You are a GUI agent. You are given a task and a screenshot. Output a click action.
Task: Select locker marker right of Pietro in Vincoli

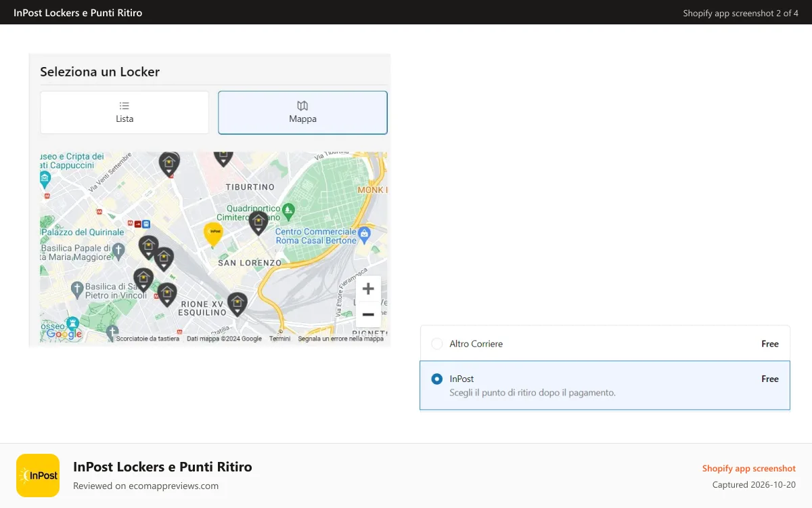pos(167,295)
